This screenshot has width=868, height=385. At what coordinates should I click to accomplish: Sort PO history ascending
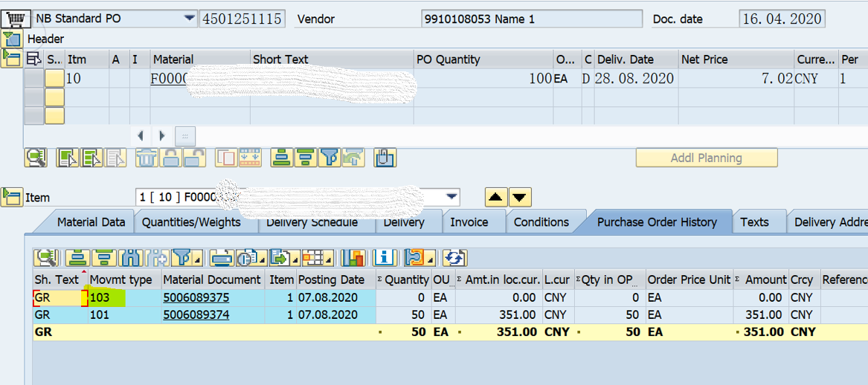[x=77, y=257]
